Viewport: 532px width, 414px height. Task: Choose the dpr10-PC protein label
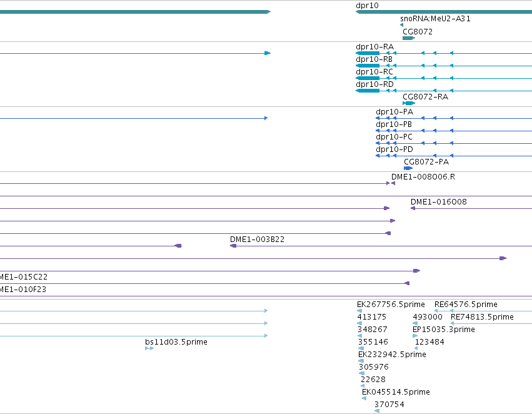pos(394,137)
